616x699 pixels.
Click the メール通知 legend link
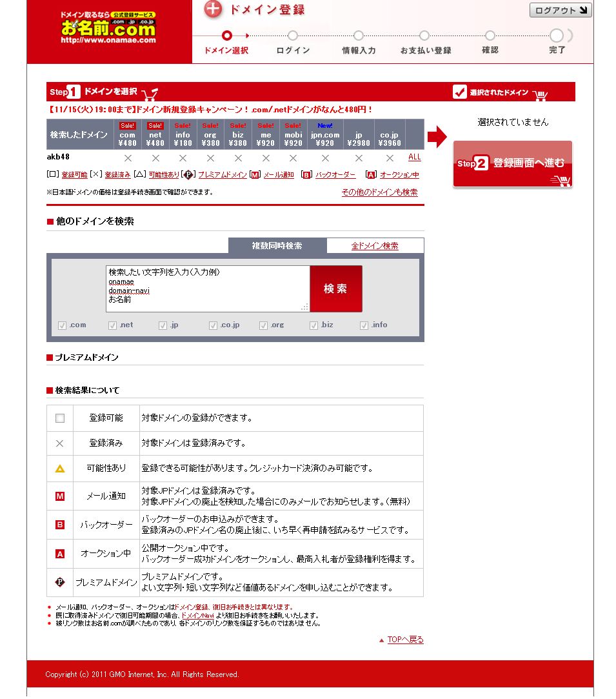tap(279, 175)
